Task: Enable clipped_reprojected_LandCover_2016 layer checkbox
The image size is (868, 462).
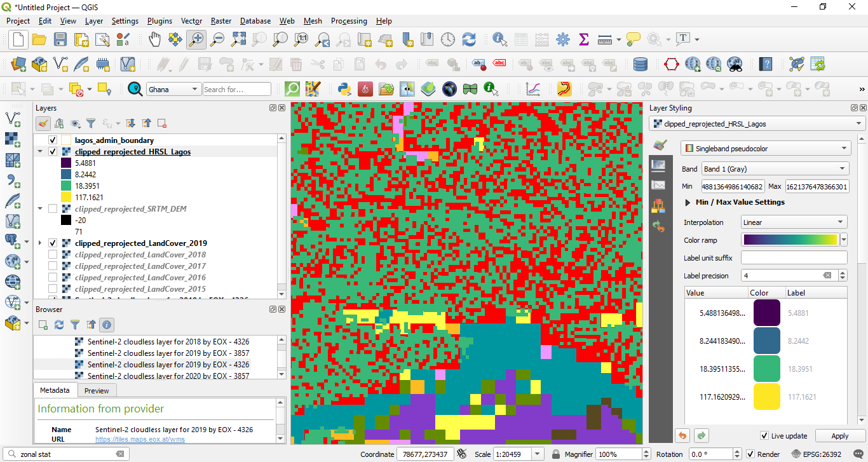Action: point(53,278)
